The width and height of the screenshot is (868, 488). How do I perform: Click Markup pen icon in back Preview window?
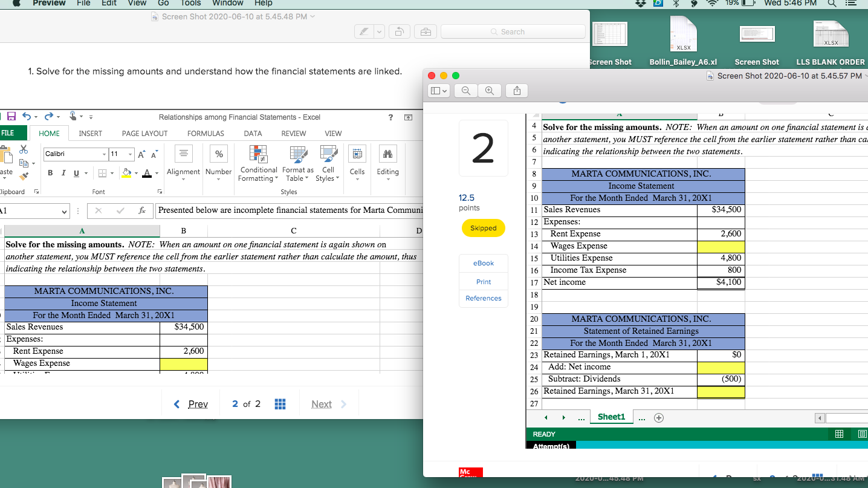(364, 31)
